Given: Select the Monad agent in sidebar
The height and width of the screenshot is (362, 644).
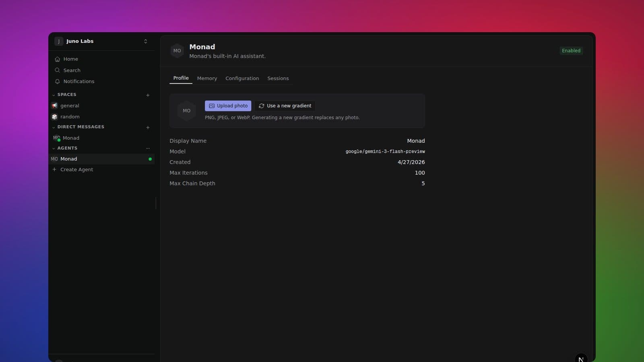Looking at the screenshot, I should [x=101, y=159].
